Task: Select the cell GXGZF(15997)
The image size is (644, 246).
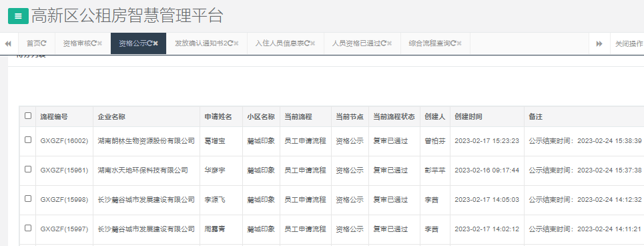Action: point(64,229)
